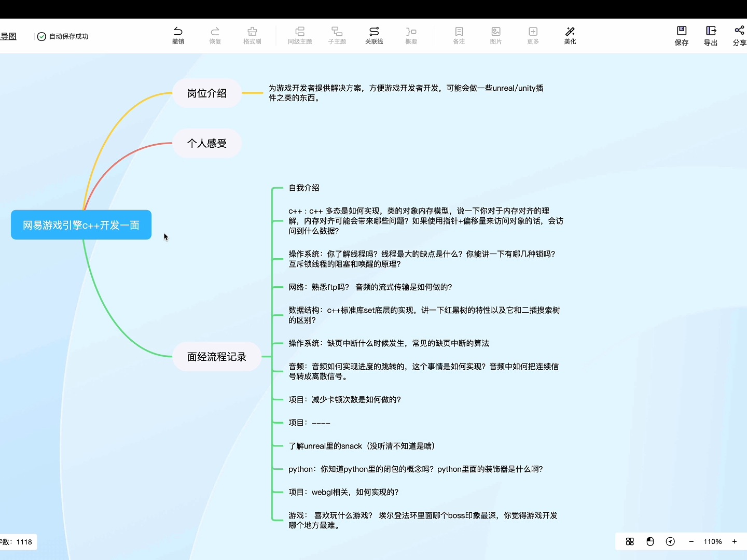Click the locate-center compass icon
The width and height of the screenshot is (747, 560).
pos(670,541)
